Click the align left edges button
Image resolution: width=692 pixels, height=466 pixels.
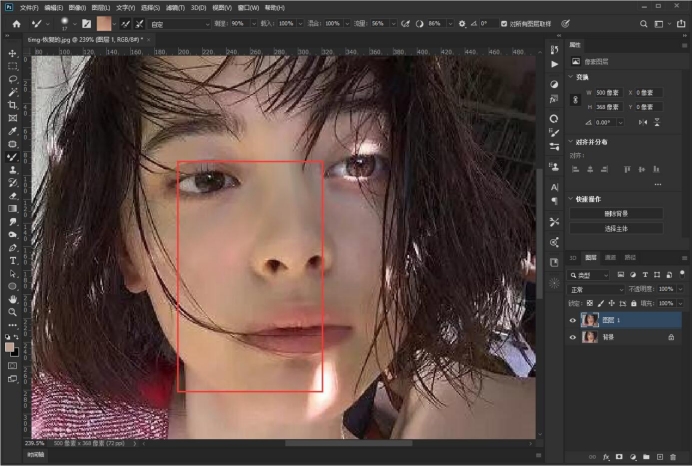pos(575,169)
